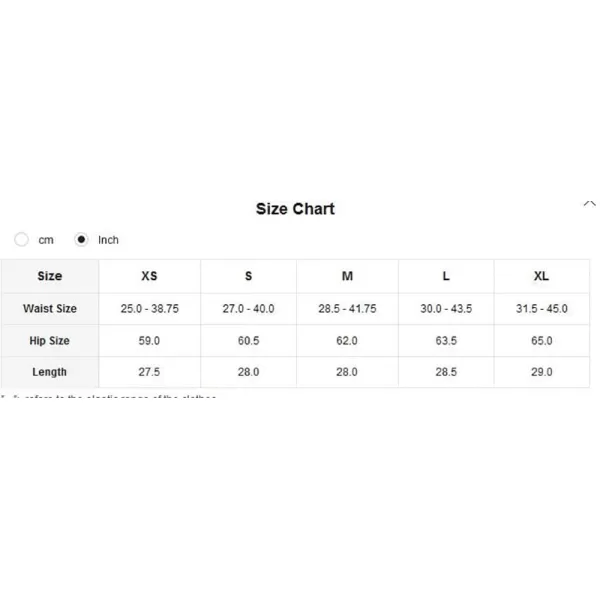
Task: Click the XL column header
Action: pyautogui.click(x=541, y=276)
